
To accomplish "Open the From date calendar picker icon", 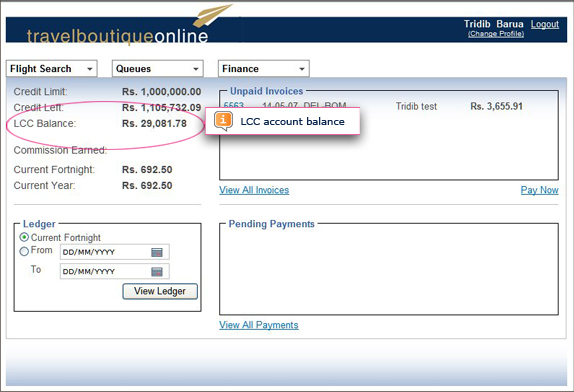I will [157, 252].
